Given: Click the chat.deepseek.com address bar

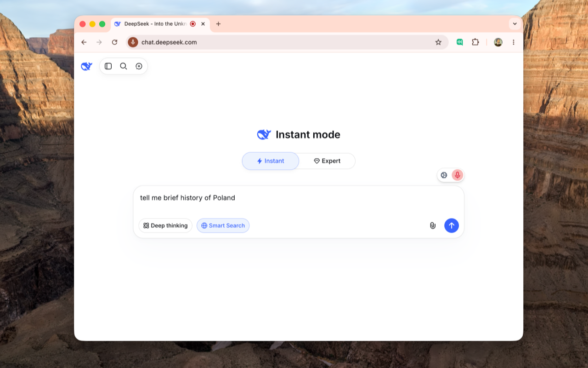Looking at the screenshot, I should click(287, 42).
